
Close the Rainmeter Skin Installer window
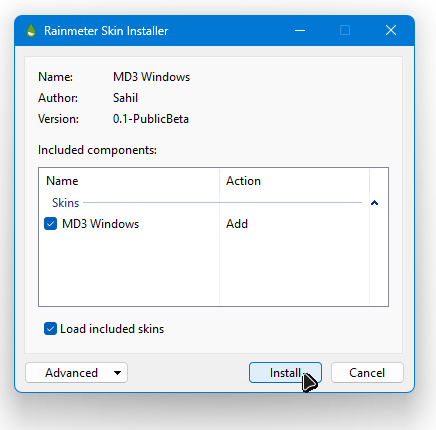point(391,31)
